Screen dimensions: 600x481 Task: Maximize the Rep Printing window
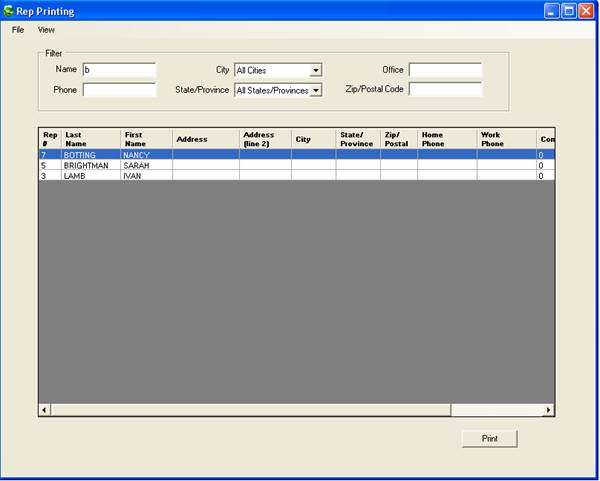click(569, 11)
